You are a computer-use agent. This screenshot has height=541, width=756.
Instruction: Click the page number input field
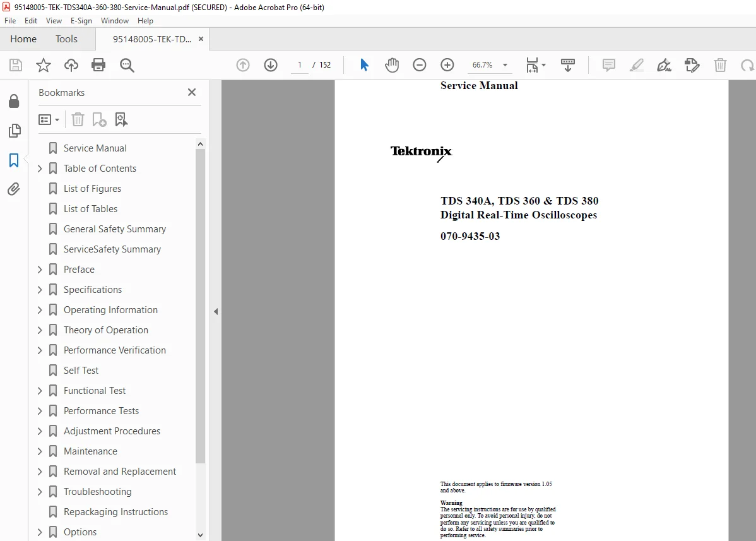click(x=299, y=64)
